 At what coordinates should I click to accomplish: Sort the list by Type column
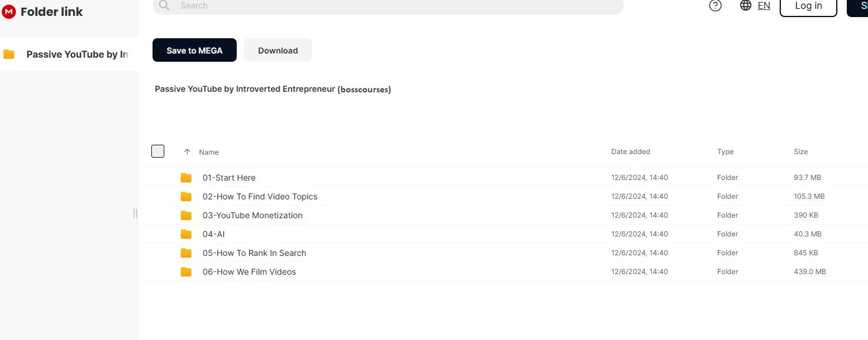point(725,152)
